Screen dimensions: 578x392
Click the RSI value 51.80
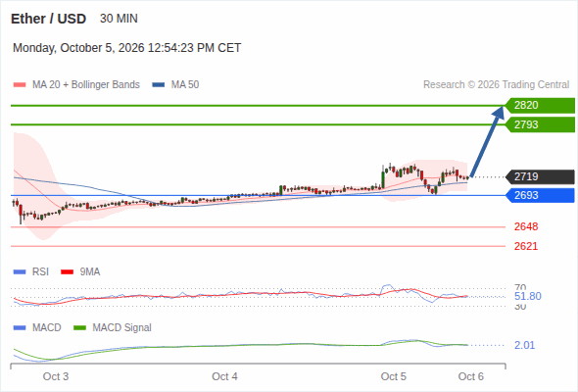(x=528, y=297)
